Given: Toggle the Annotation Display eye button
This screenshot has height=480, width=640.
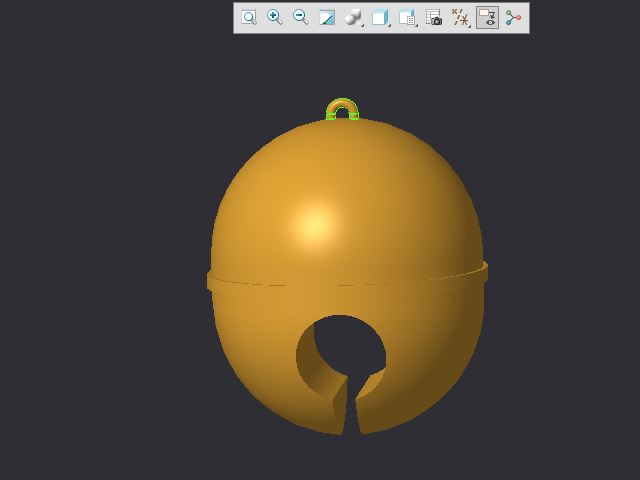Looking at the screenshot, I should click(x=487, y=18).
